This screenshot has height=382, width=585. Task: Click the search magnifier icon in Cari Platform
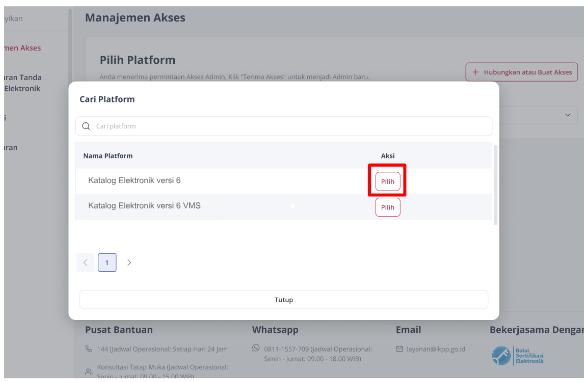pyautogui.click(x=86, y=126)
